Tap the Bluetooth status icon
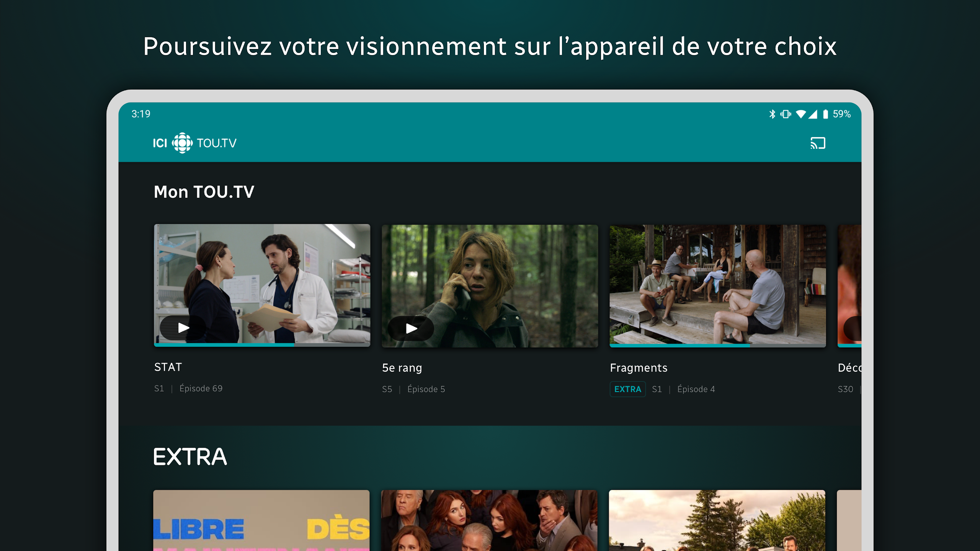This screenshot has height=551, width=980. (772, 114)
